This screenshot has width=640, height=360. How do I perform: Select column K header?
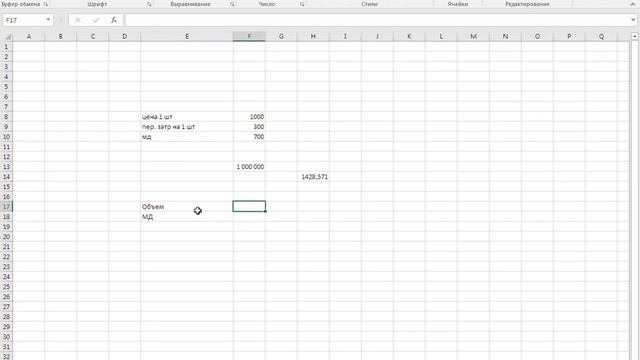[x=409, y=37]
